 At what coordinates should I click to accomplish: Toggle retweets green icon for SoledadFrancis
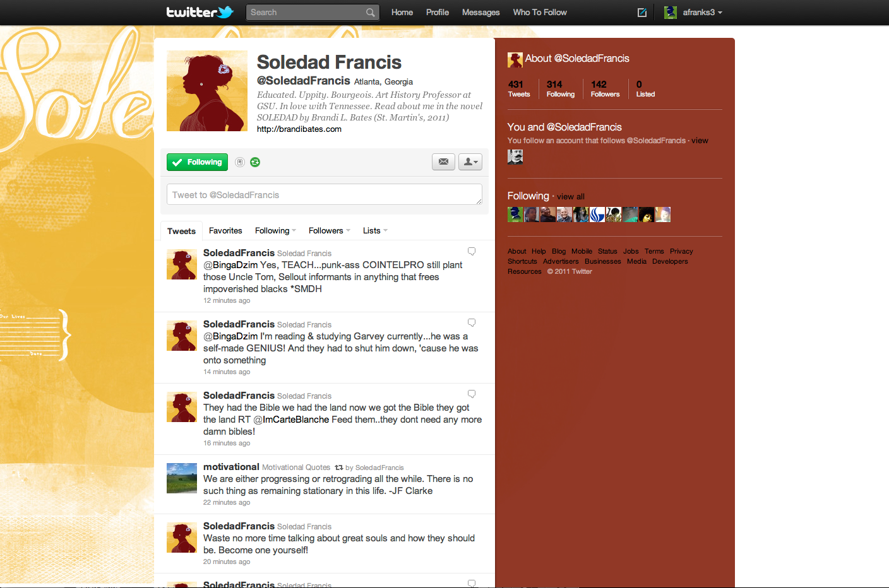click(x=255, y=162)
